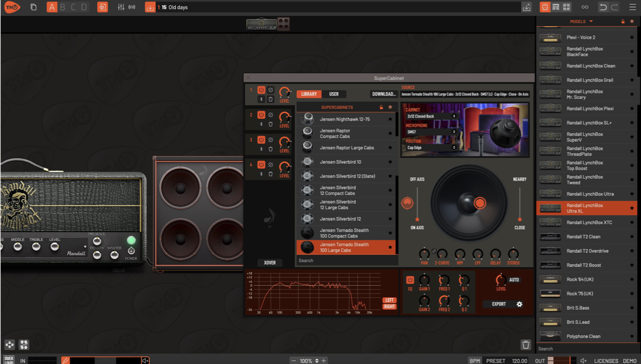
Task: Toggle power for SuperCabinet slot 2
Action: click(x=261, y=115)
